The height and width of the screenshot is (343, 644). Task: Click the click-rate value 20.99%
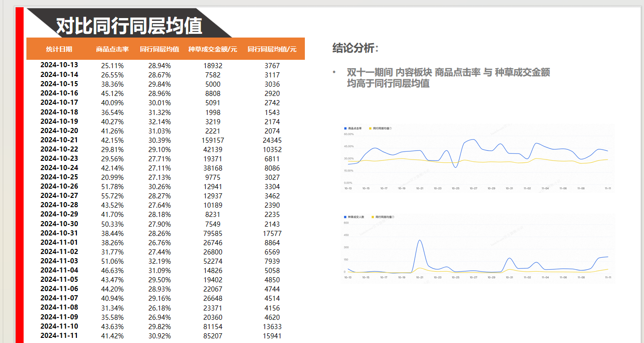(x=113, y=178)
